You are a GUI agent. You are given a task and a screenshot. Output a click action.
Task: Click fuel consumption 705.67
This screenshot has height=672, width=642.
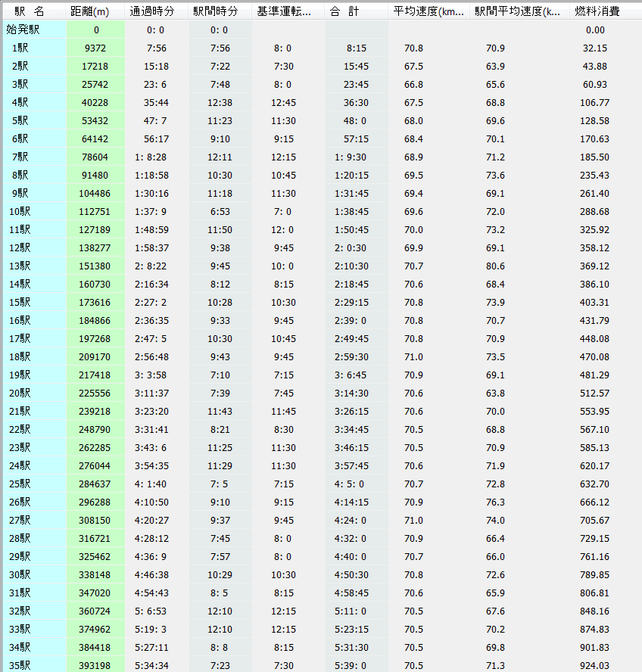pyautogui.click(x=594, y=521)
